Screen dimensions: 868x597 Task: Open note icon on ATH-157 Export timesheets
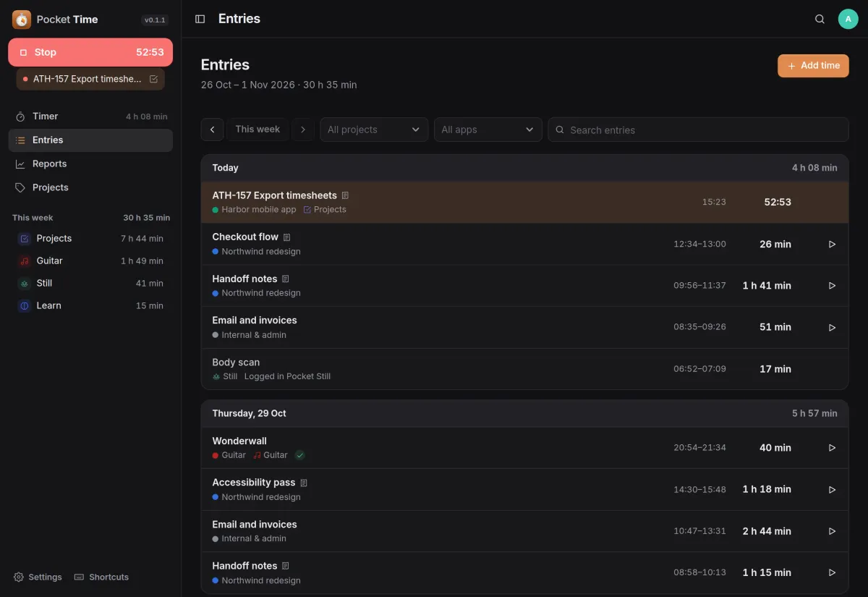tap(345, 195)
